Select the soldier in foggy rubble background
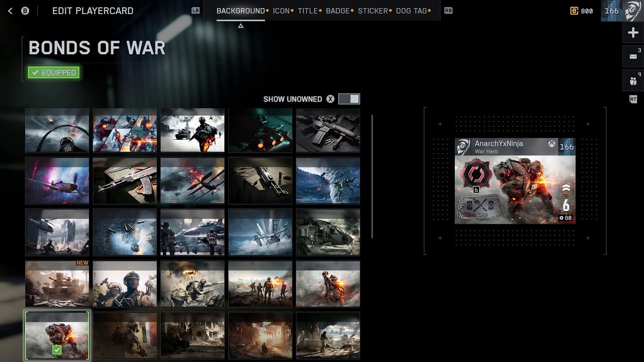This screenshot has height=362, width=644. tap(328, 335)
